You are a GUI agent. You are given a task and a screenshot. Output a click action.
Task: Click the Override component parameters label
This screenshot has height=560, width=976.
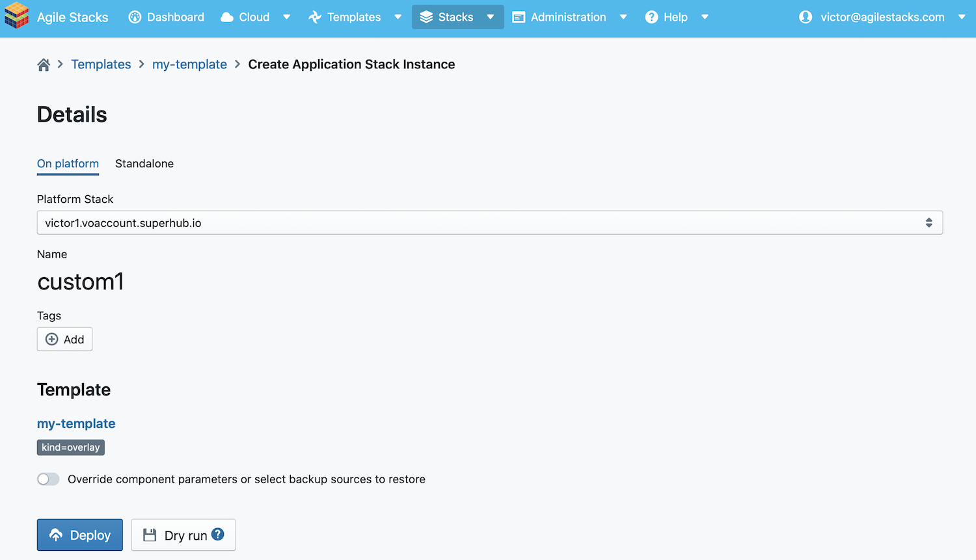[247, 479]
